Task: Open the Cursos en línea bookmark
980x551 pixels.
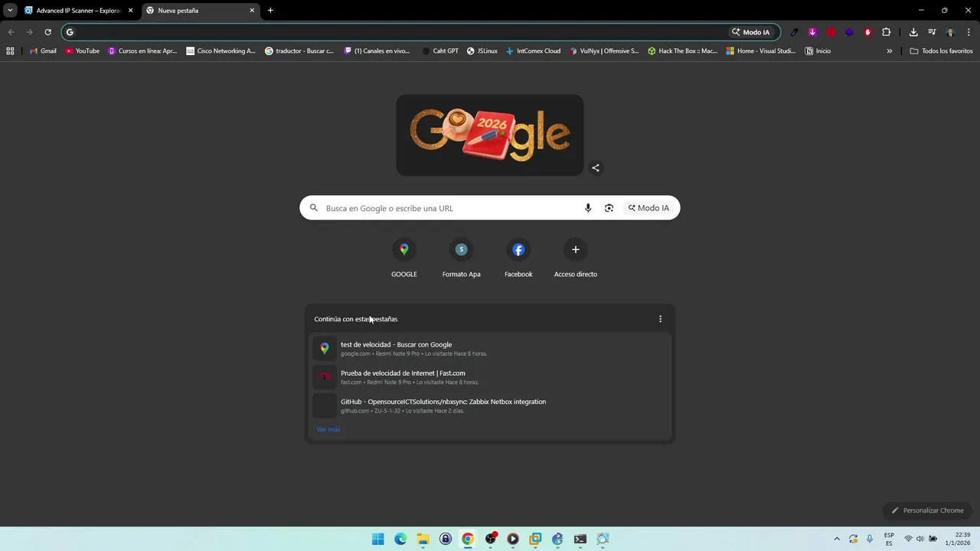Action: [x=142, y=51]
